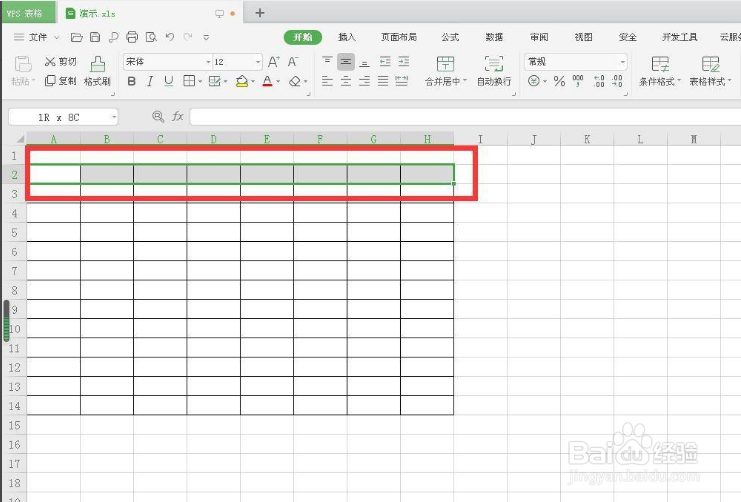Center text horizontally
This screenshot has width=741, height=502.
pos(346,81)
